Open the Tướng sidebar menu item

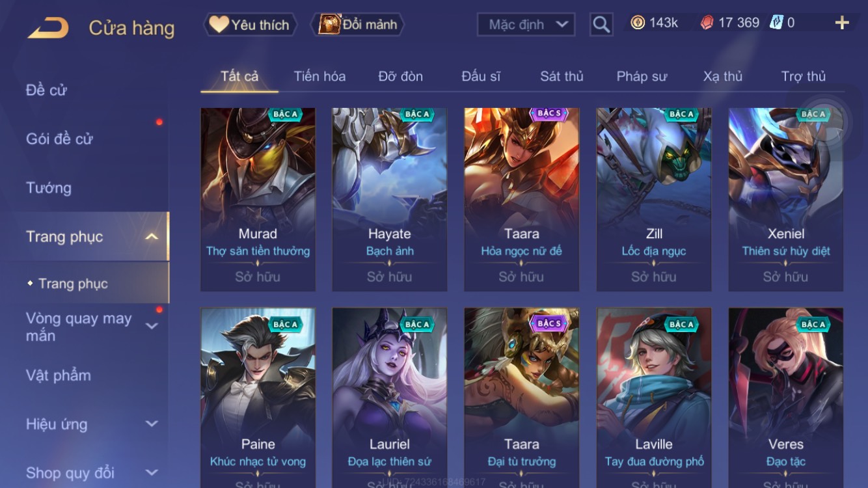point(49,188)
